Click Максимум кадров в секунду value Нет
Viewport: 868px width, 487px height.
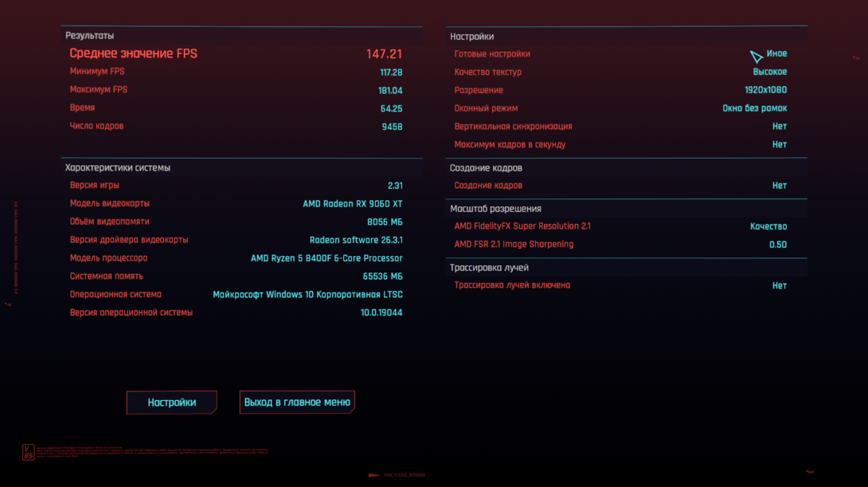[780, 144]
